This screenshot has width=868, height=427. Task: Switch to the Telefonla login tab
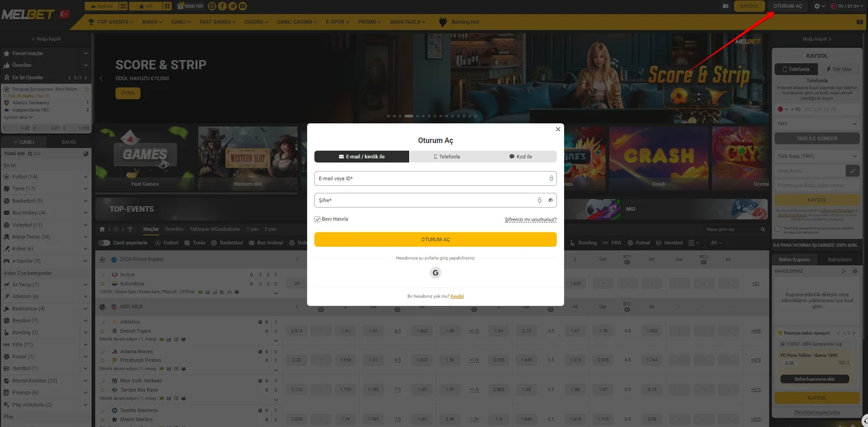pyautogui.click(x=447, y=157)
